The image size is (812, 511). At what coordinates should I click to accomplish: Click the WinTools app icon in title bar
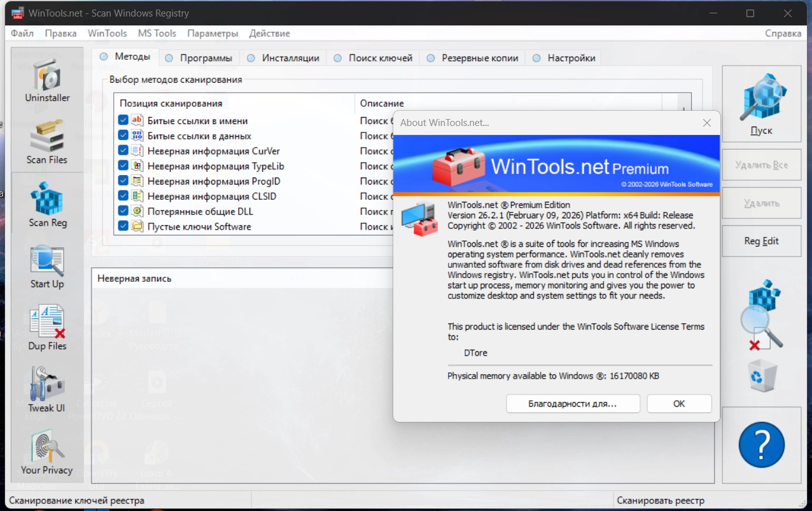click(x=18, y=13)
